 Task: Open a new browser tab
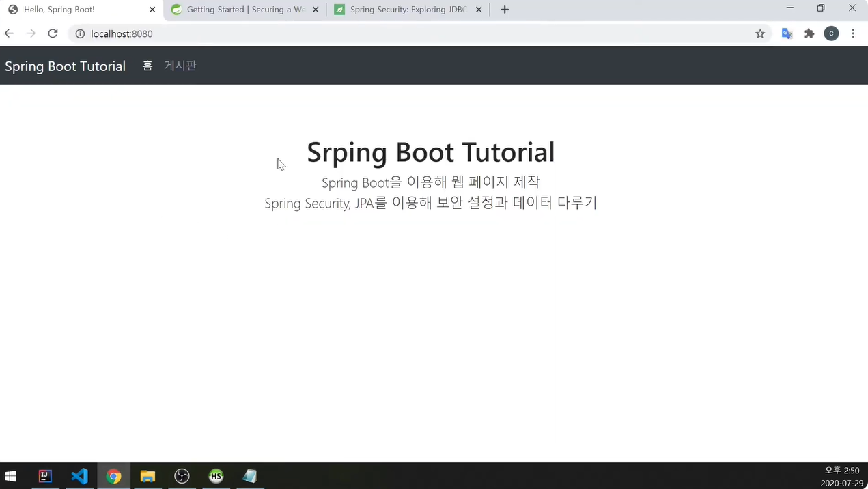(505, 10)
